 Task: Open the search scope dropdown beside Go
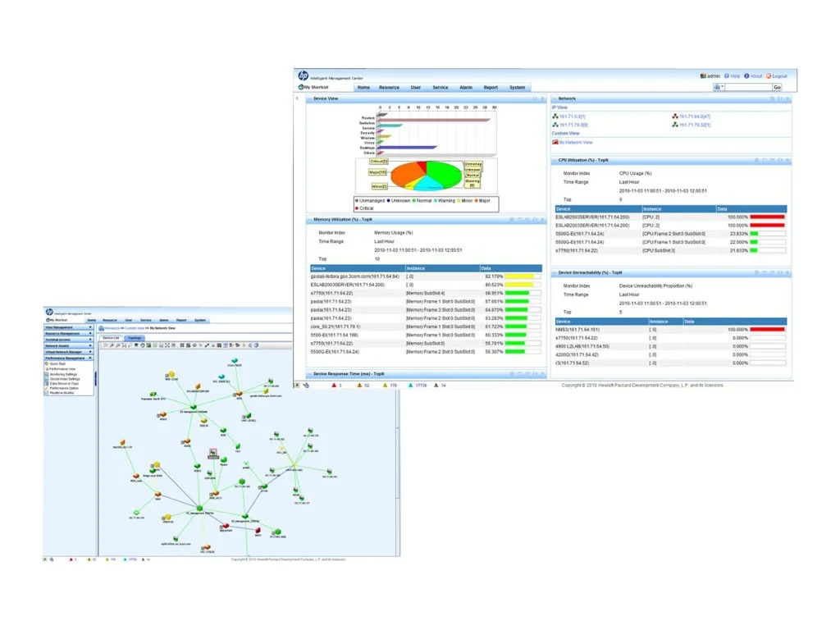tap(718, 86)
